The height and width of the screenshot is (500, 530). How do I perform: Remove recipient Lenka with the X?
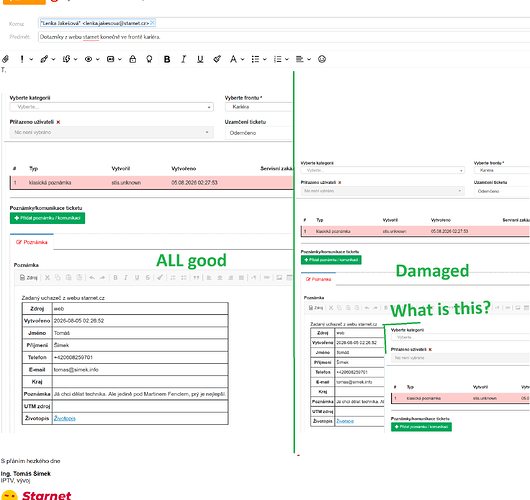[x=152, y=23]
